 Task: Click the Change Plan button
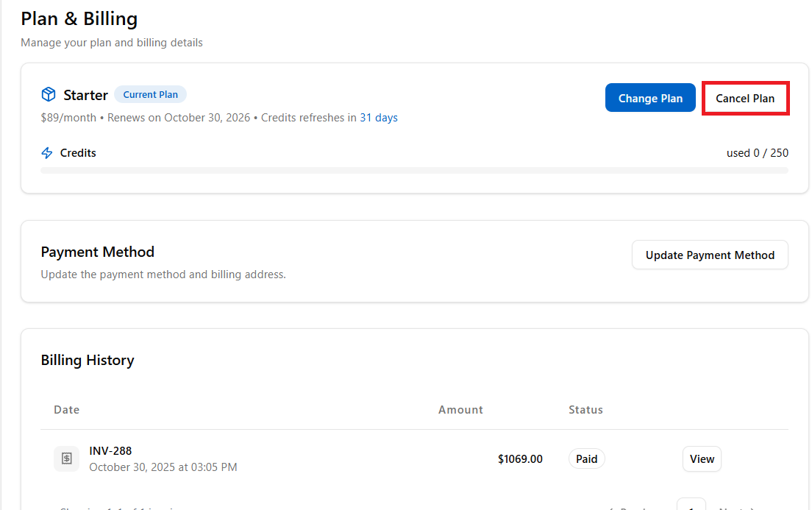(650, 98)
